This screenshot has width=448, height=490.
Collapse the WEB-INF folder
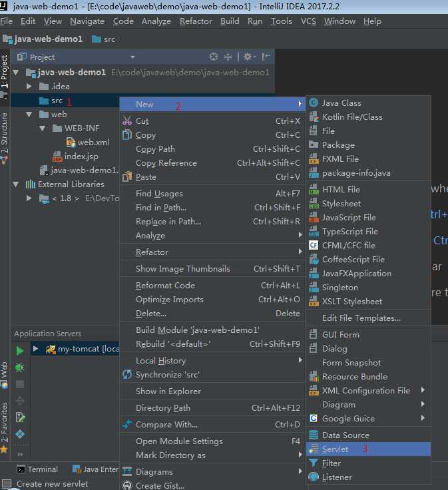[x=43, y=128]
